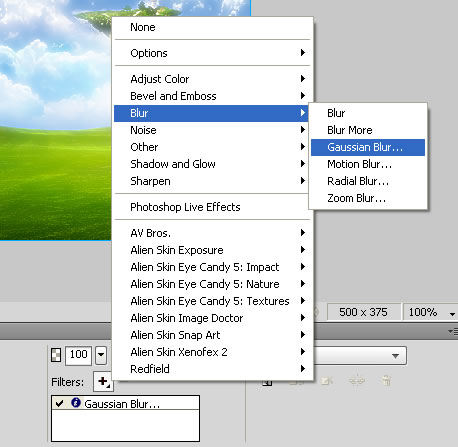Click the opacity value field showing 100
Image resolution: width=458 pixels, height=447 pixels.
(x=79, y=355)
